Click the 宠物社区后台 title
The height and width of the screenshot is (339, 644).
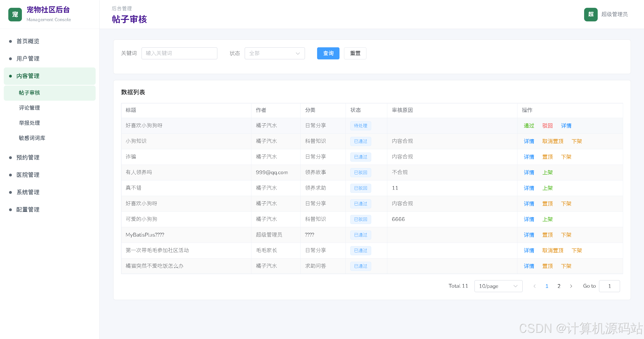coord(48,10)
